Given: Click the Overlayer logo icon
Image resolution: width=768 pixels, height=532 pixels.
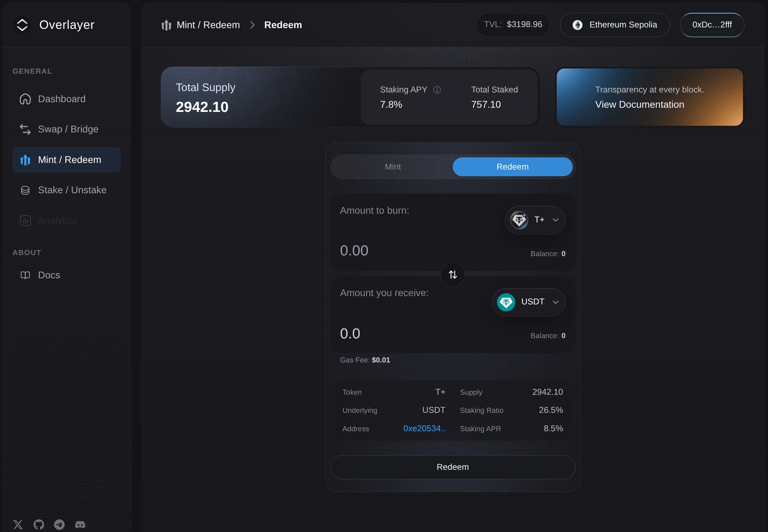Looking at the screenshot, I should click(22, 25).
